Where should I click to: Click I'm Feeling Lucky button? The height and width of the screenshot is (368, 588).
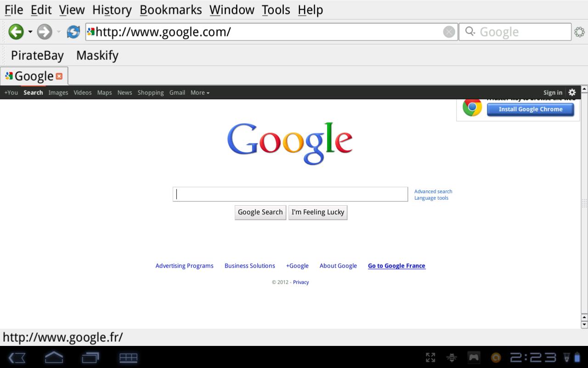tap(318, 212)
